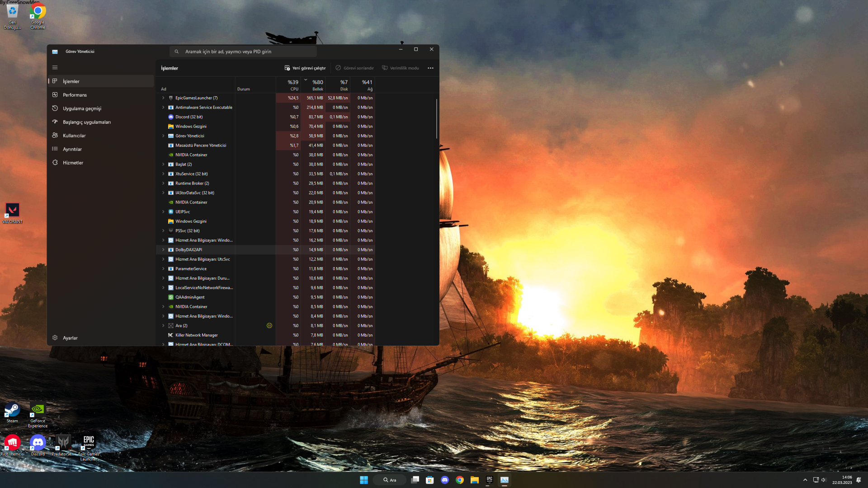This screenshot has width=868, height=488.
Task: Expand the Antimalware Service Executable row
Action: point(163,108)
